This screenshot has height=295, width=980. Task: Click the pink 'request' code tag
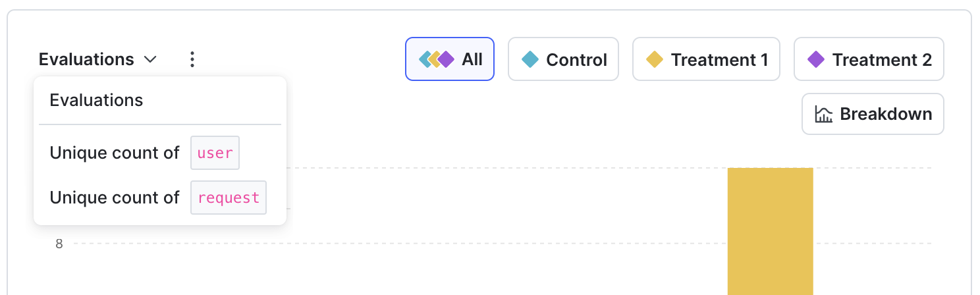pos(229,198)
